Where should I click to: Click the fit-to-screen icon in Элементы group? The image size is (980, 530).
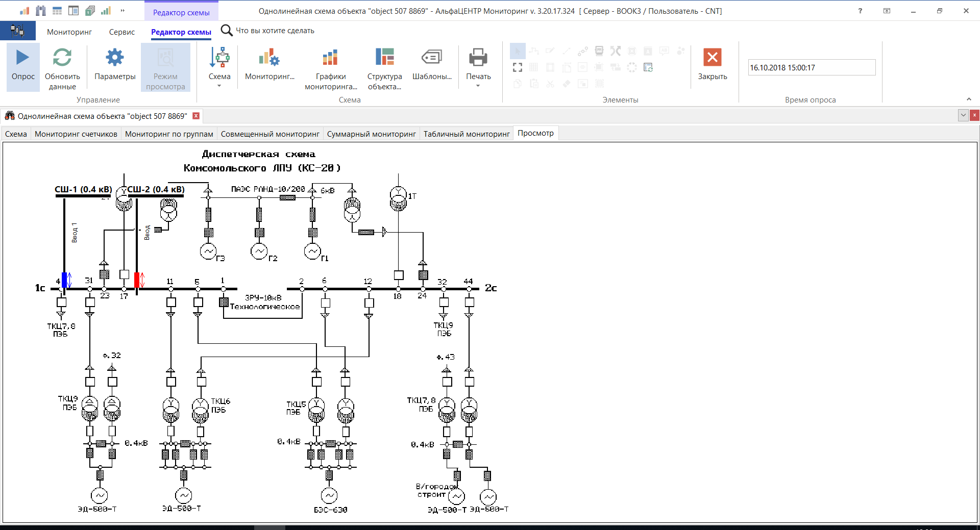517,67
